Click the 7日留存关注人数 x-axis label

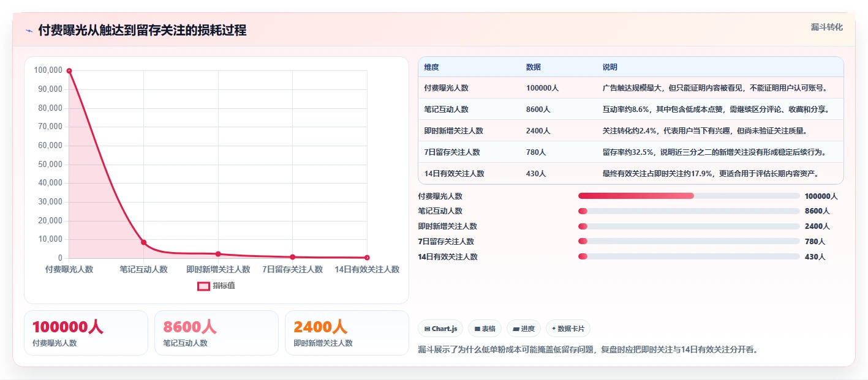[292, 269]
